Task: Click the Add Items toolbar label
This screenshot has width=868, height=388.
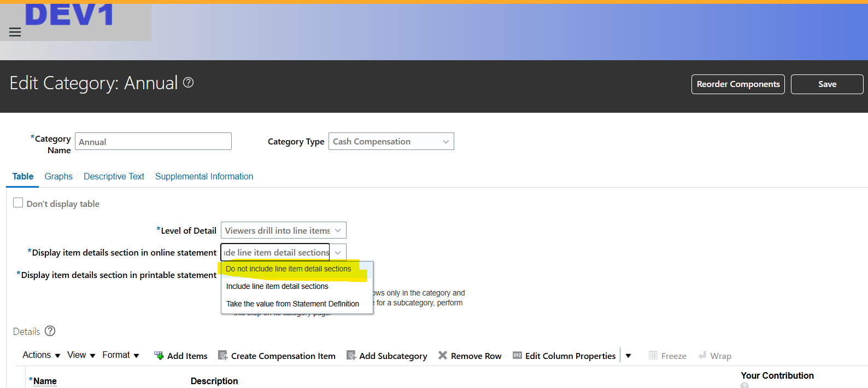Action: click(187, 356)
